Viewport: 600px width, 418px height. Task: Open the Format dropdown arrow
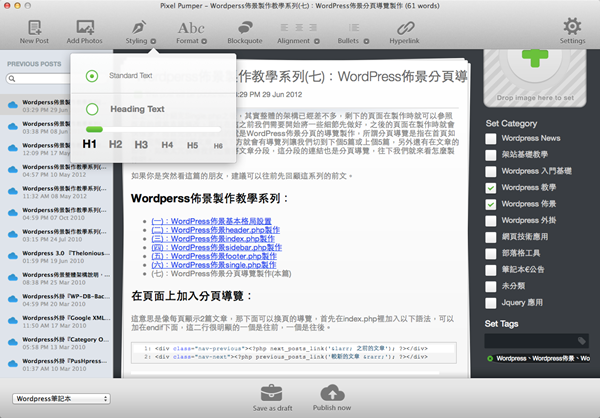click(x=204, y=41)
